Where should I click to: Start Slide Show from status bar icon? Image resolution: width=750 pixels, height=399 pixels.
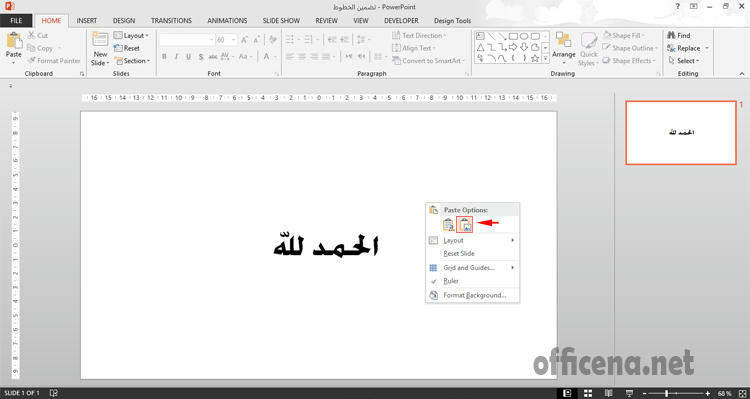click(629, 393)
